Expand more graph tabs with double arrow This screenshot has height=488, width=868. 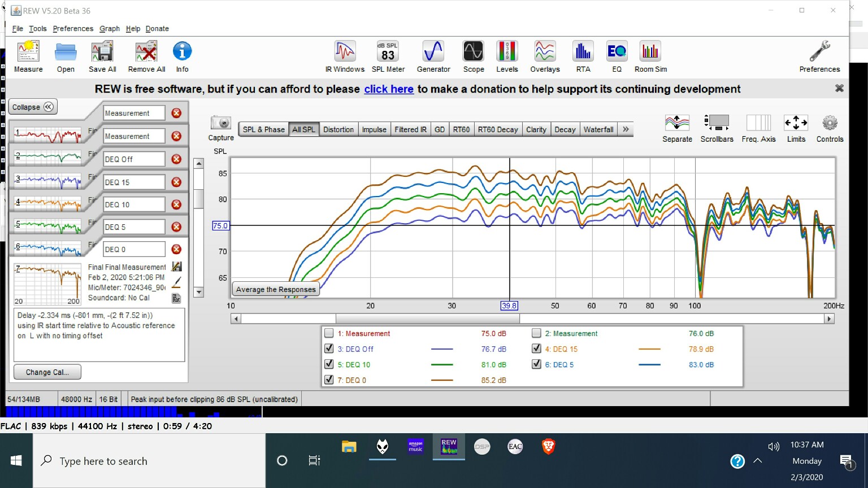tap(626, 129)
